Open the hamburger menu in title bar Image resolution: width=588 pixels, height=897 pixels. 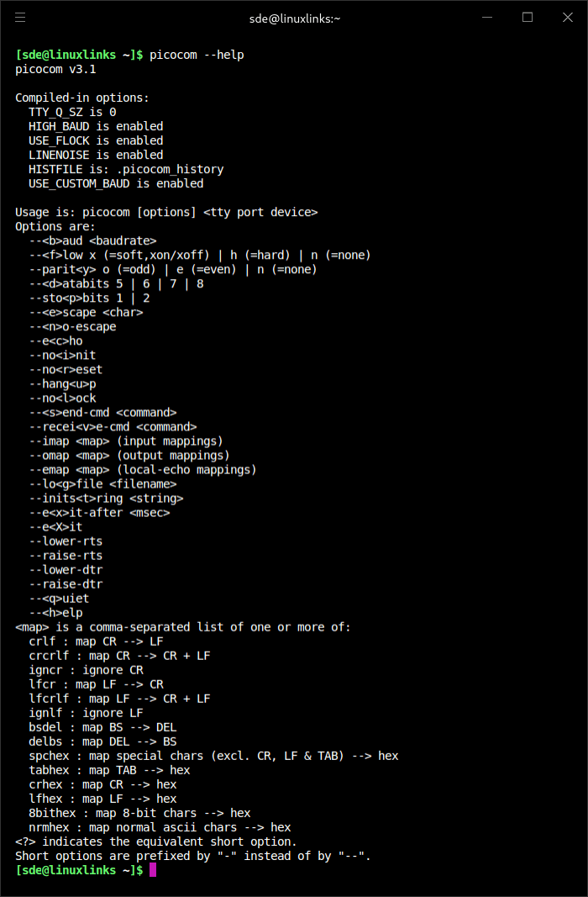(20, 17)
